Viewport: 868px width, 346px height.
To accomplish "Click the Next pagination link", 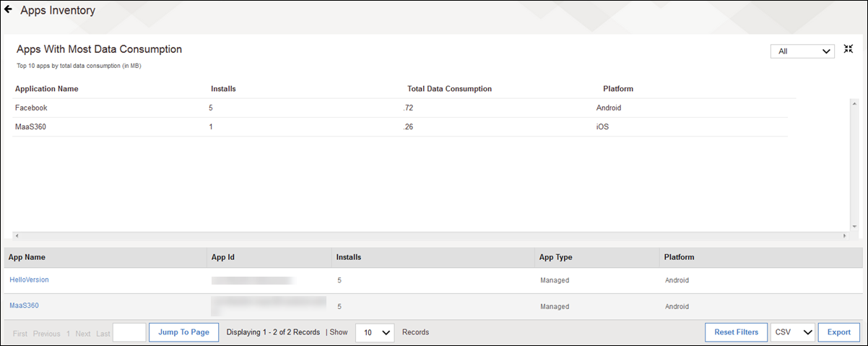I will pos(83,334).
